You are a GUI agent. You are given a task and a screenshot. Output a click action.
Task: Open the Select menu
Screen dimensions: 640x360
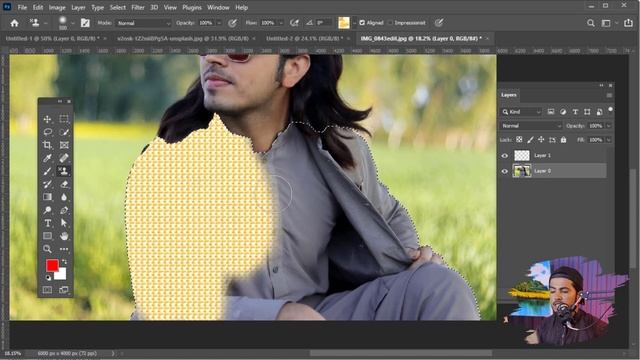(118, 7)
